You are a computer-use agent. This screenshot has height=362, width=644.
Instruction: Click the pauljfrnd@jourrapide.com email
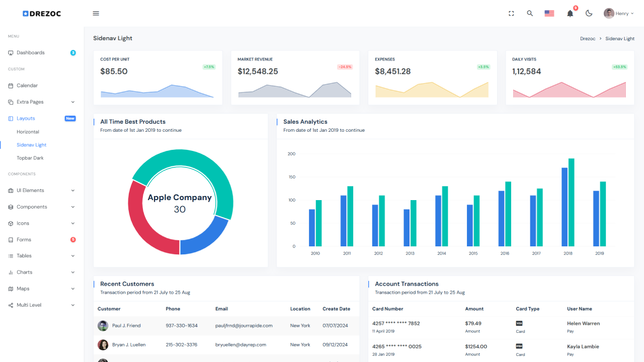coord(244,326)
